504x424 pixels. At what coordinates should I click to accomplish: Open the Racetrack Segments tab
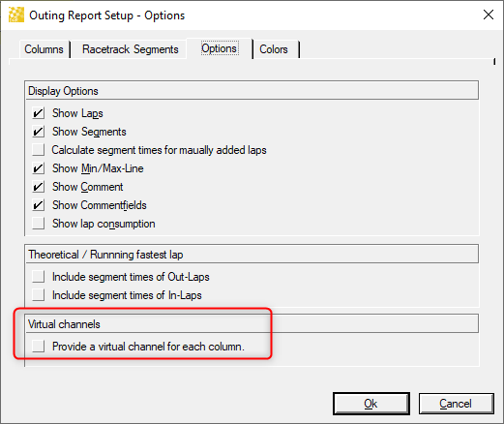point(130,49)
